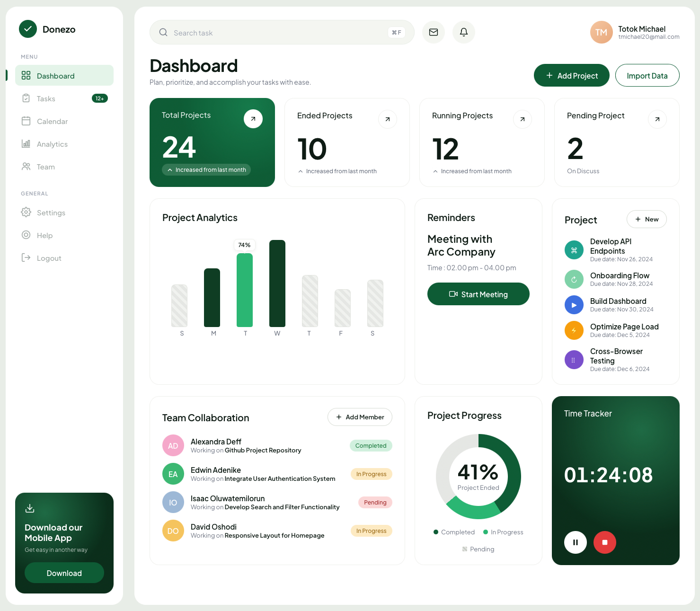
Task: Click Edwin Adenike's In Progress badge
Action: coord(372,474)
